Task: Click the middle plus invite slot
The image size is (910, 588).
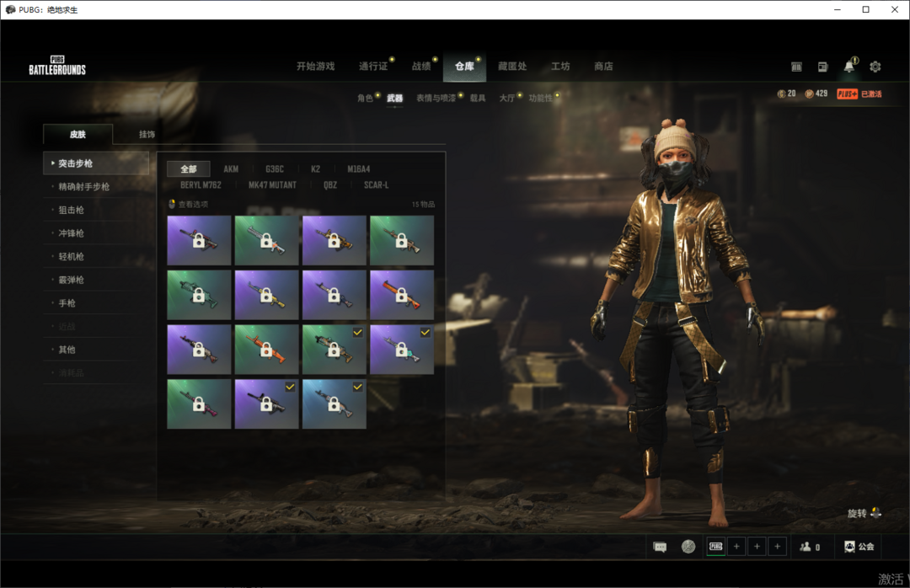Action: 757,546
